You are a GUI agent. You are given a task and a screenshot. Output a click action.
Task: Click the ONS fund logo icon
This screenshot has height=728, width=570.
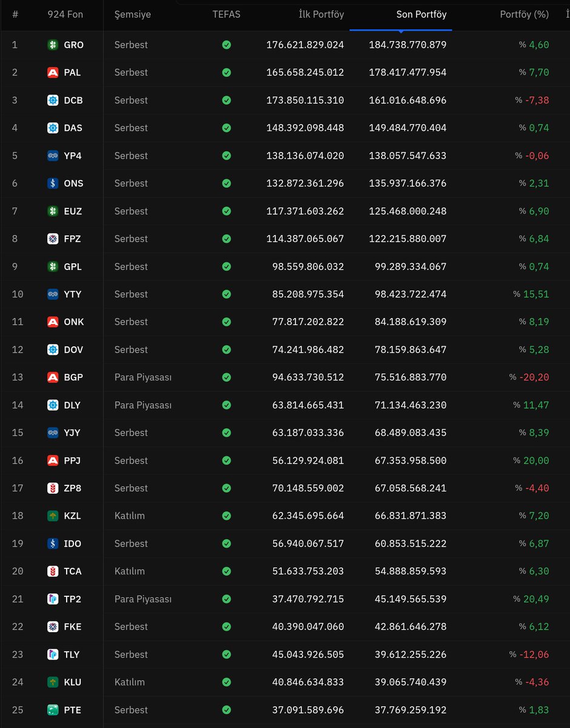(x=53, y=183)
